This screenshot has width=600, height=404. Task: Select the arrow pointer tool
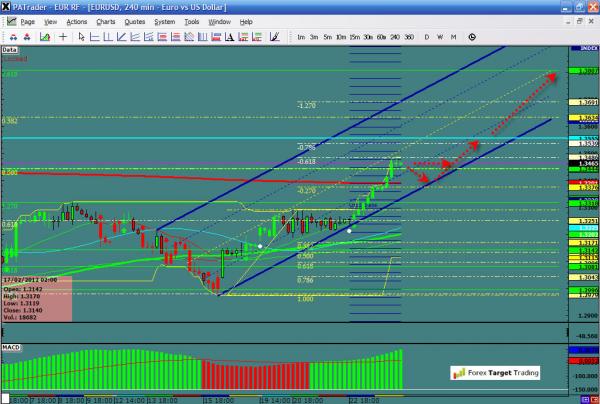pyautogui.click(x=80, y=37)
